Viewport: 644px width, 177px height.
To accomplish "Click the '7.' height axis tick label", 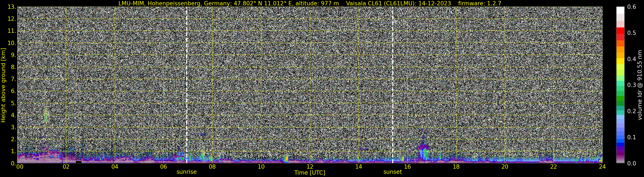I will (x=13, y=79).
